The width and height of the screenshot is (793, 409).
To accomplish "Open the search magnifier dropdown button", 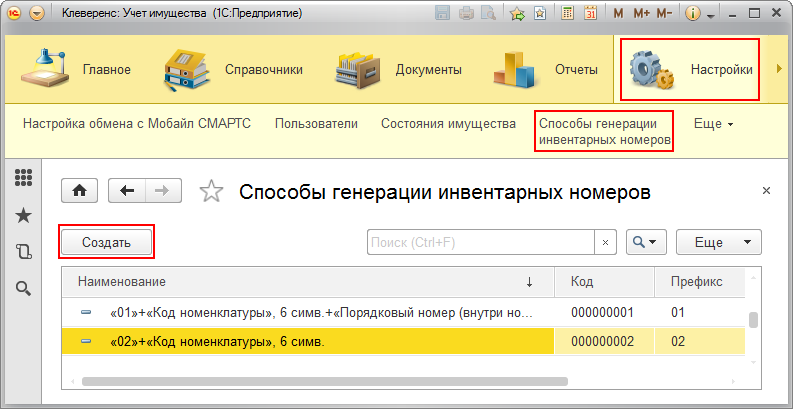I will (647, 242).
